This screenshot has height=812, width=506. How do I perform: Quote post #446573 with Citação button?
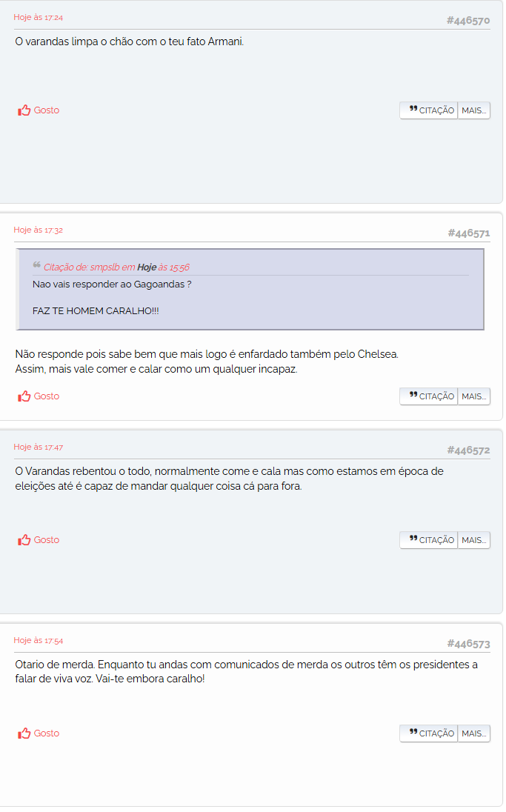point(429,733)
